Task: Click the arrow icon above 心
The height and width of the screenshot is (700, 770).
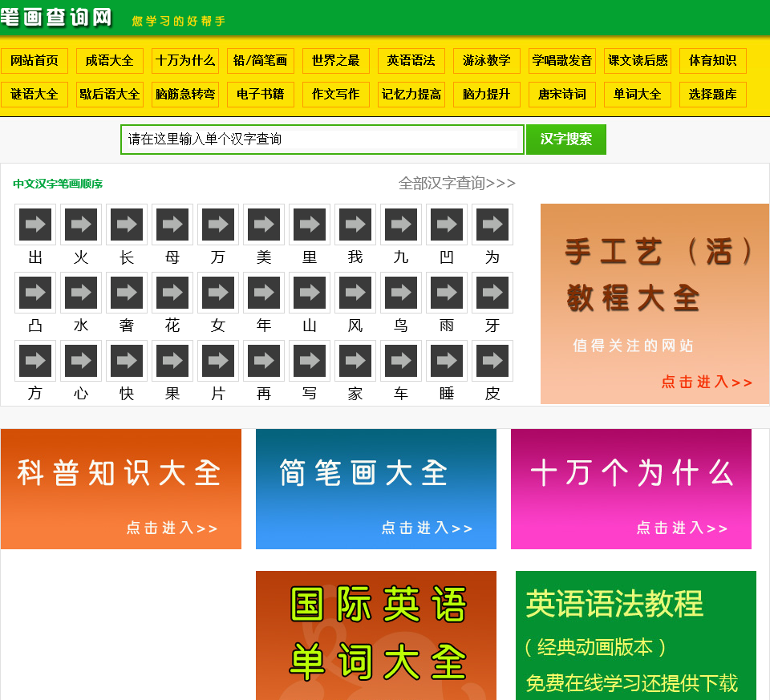Action: (x=81, y=361)
